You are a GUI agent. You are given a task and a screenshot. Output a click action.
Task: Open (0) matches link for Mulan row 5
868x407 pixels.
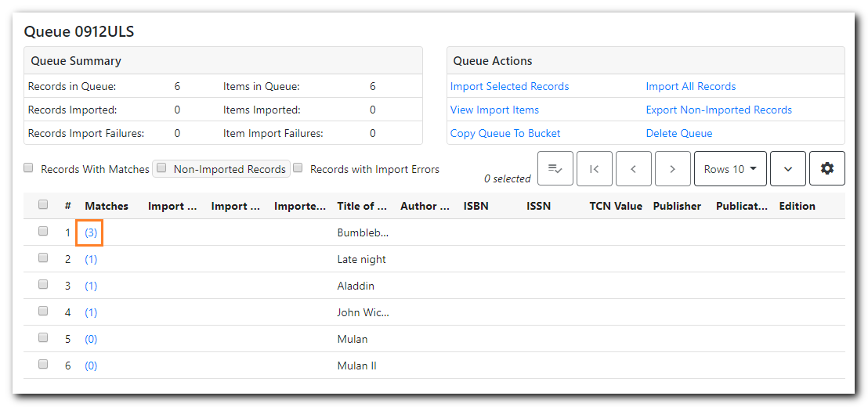(x=91, y=339)
